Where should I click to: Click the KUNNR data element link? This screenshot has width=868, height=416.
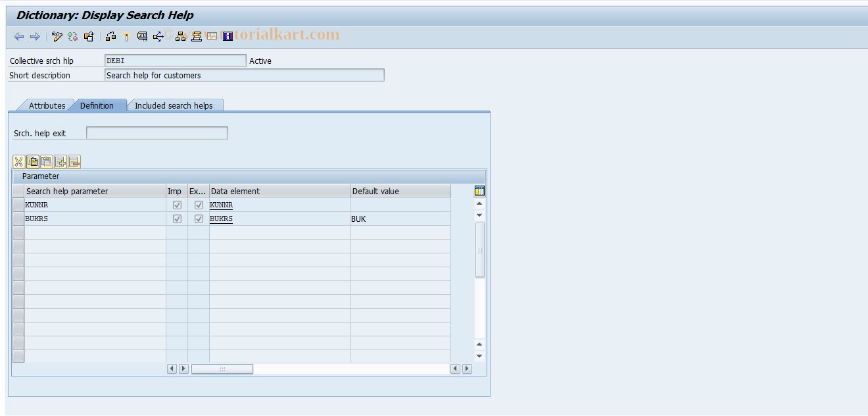pyautogui.click(x=222, y=205)
